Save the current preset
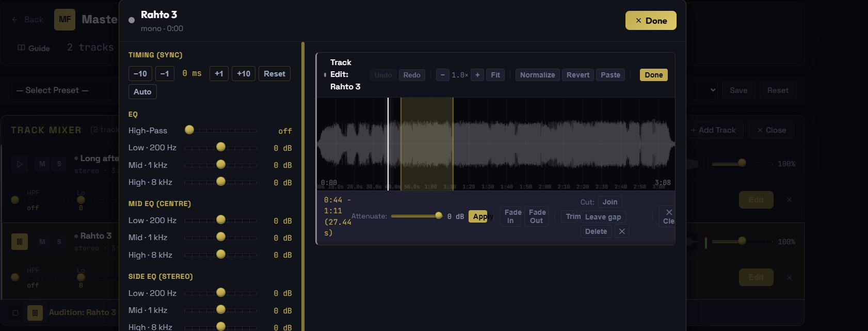Viewport: 868px width, 331px height. [x=738, y=90]
